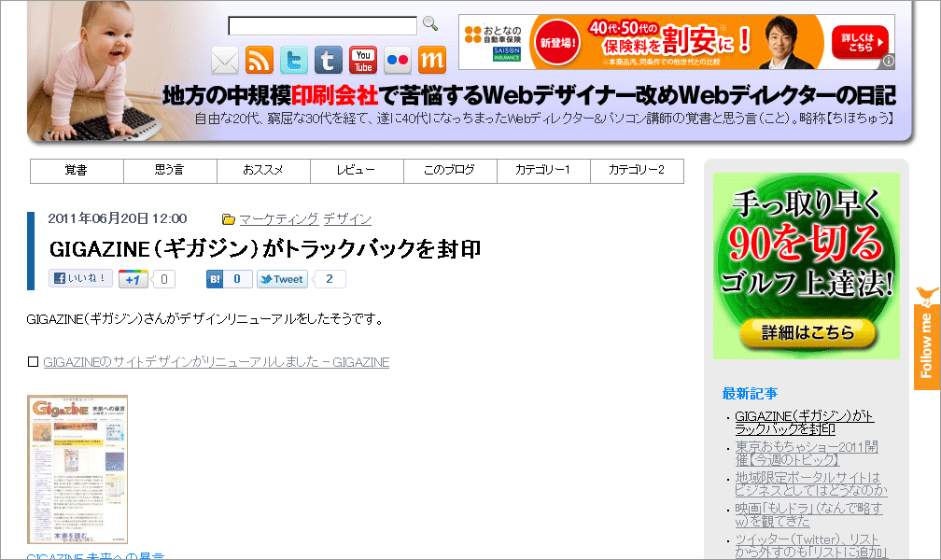Open the GIGAZINE book cover thumbnail
The image size is (941, 560).
(x=77, y=469)
